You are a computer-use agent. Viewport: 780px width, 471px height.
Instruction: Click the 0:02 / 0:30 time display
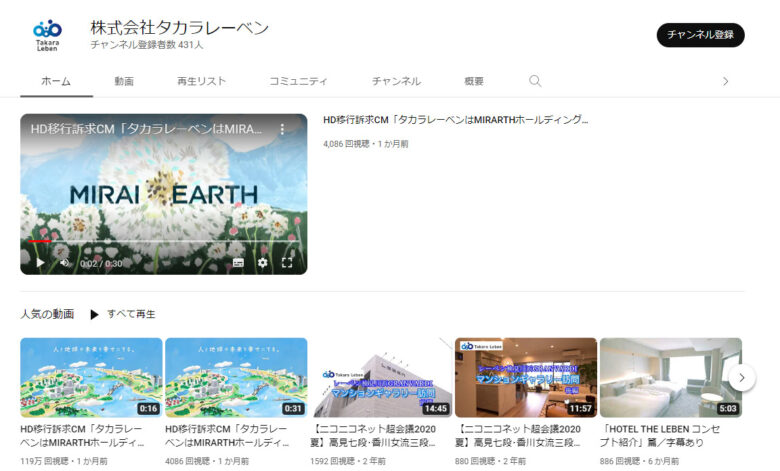(x=101, y=263)
